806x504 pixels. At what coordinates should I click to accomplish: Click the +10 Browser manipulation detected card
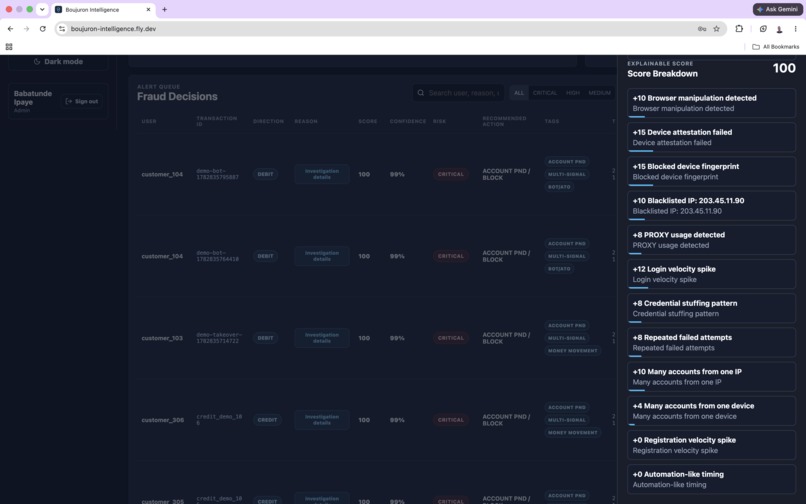(x=711, y=103)
